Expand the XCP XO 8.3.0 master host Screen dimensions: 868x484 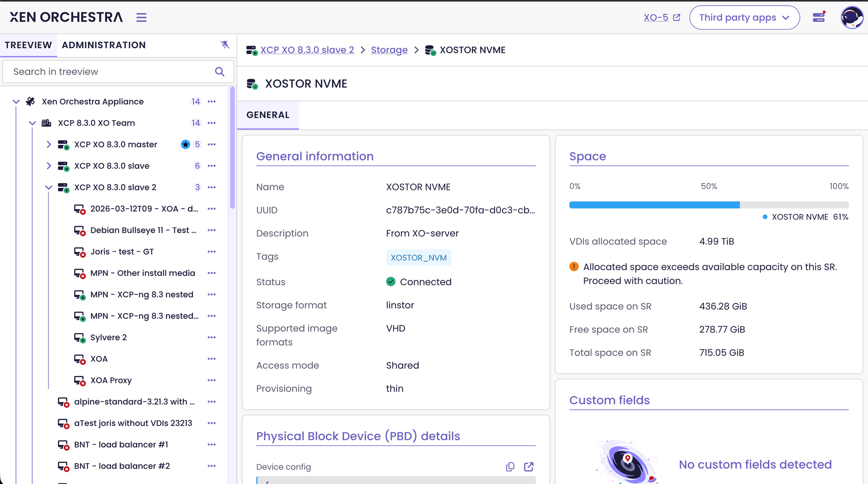tap(49, 144)
